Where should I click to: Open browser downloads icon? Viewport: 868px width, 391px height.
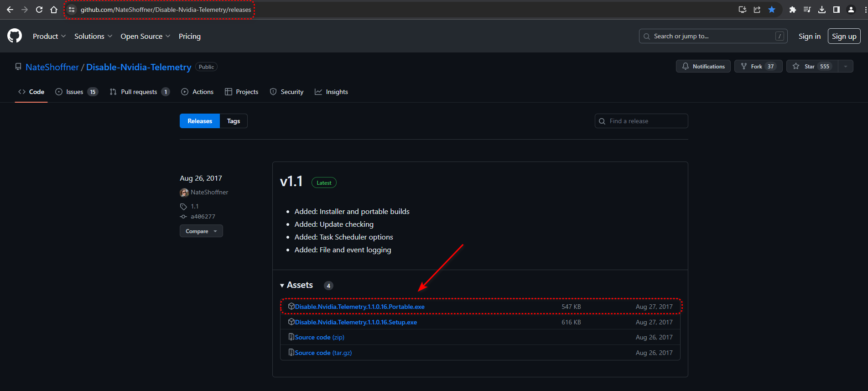822,10
